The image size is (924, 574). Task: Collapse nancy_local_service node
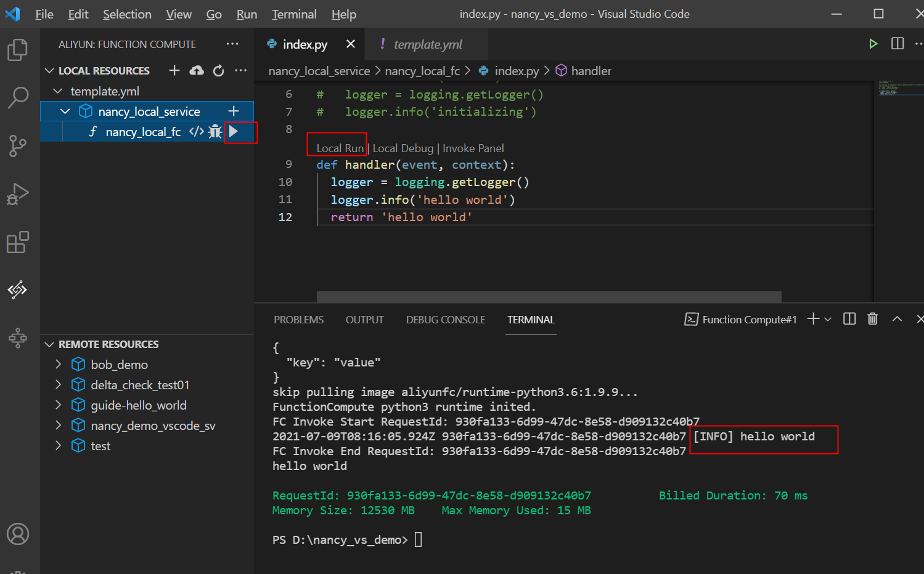click(x=65, y=111)
